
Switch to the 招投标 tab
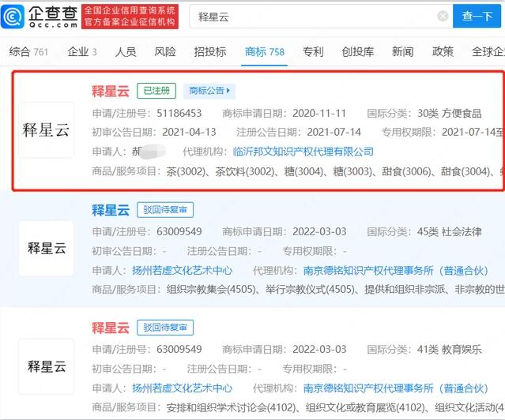[x=210, y=51]
